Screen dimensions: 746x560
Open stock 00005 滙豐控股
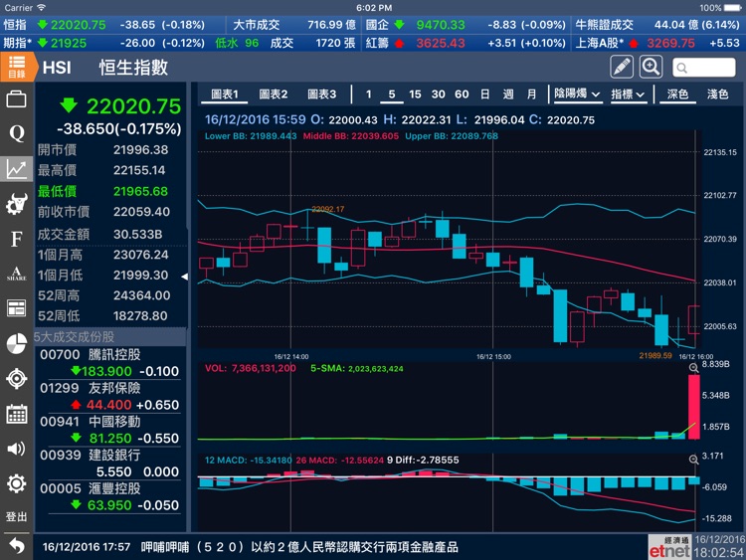coord(109,496)
